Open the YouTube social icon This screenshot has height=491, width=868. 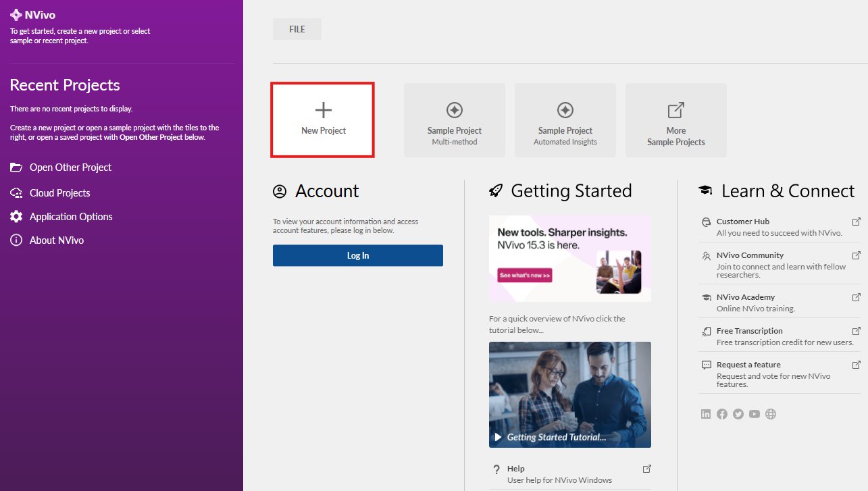tap(755, 414)
